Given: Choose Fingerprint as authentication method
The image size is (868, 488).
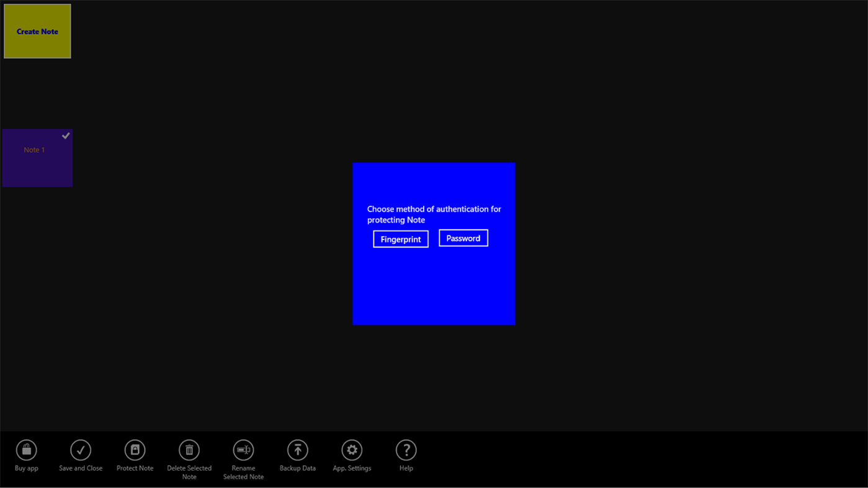Looking at the screenshot, I should point(400,238).
